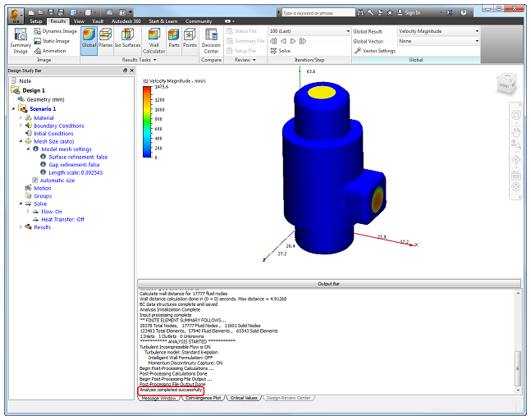Open the Global Result Velocity Magnitude dropdown
The height and width of the screenshot is (420, 531).
pos(439,31)
